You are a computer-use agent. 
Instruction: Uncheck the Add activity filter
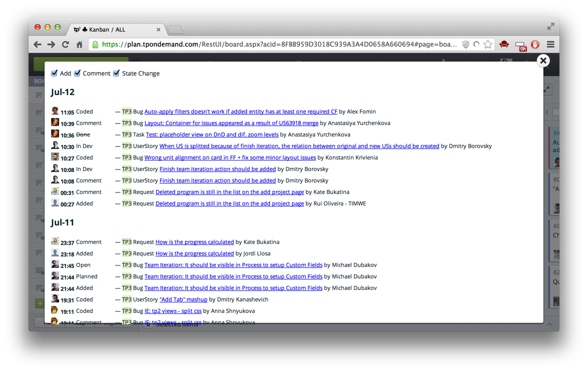54,73
